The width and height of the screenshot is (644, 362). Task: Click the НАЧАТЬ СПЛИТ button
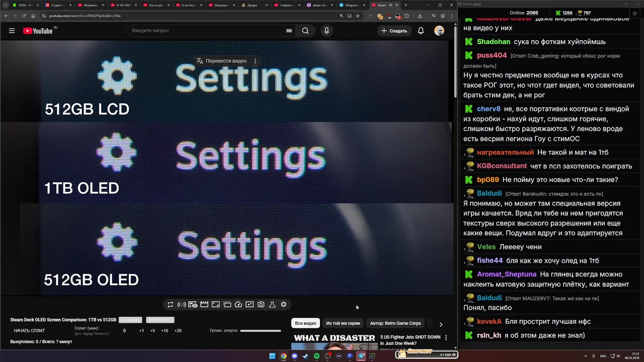pyautogui.click(x=29, y=331)
